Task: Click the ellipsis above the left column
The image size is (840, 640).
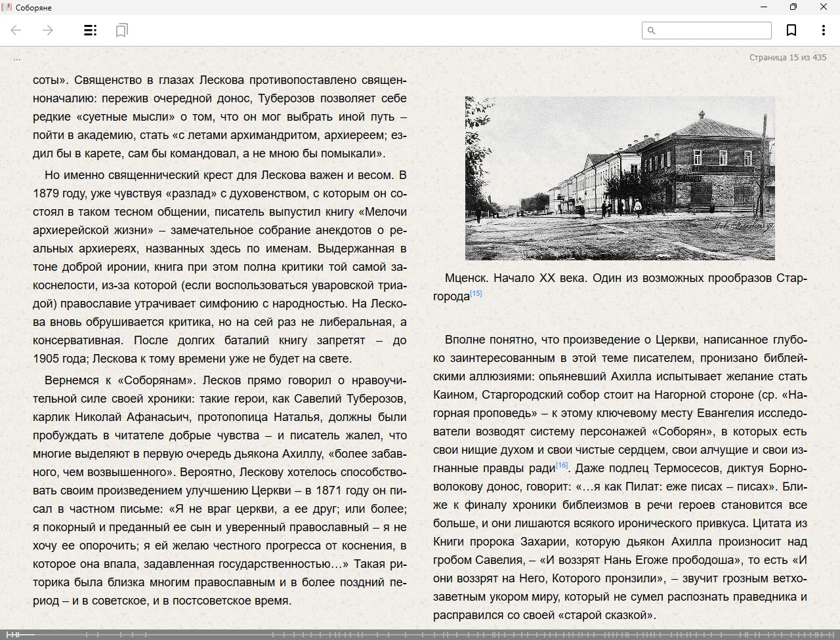Action: (x=17, y=59)
